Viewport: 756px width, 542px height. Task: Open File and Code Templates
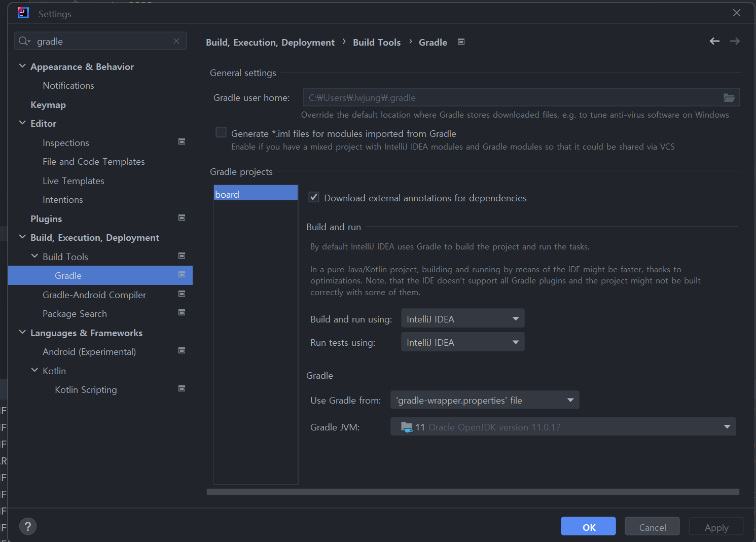(94, 162)
